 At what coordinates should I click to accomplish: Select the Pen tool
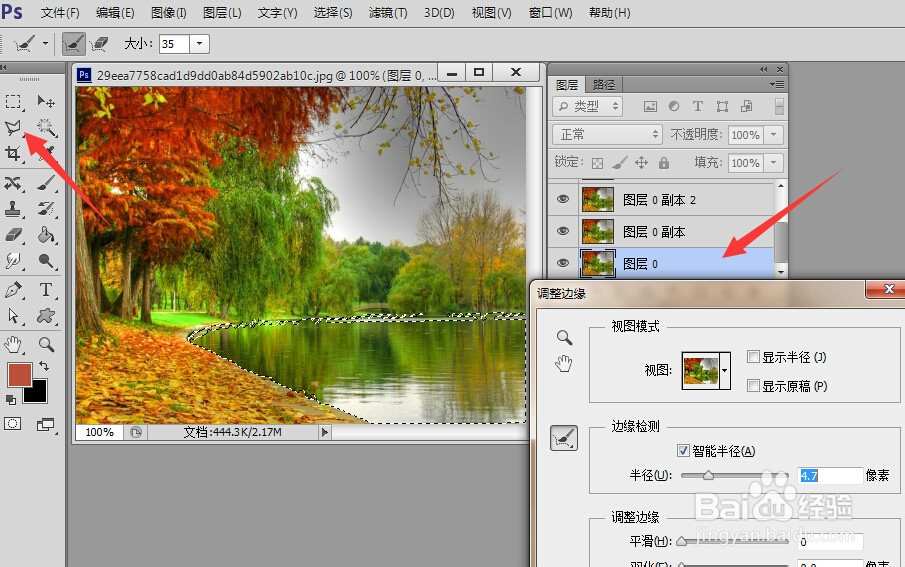point(13,290)
